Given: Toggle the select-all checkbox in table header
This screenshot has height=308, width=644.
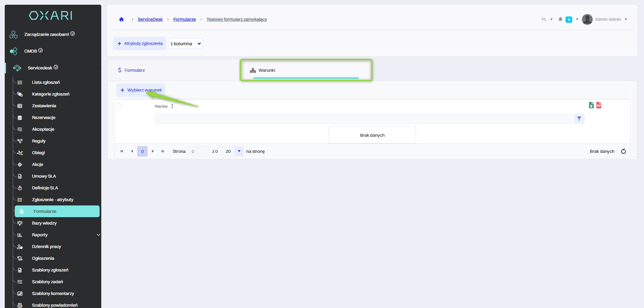Looking at the screenshot, I should pyautogui.click(x=119, y=106).
